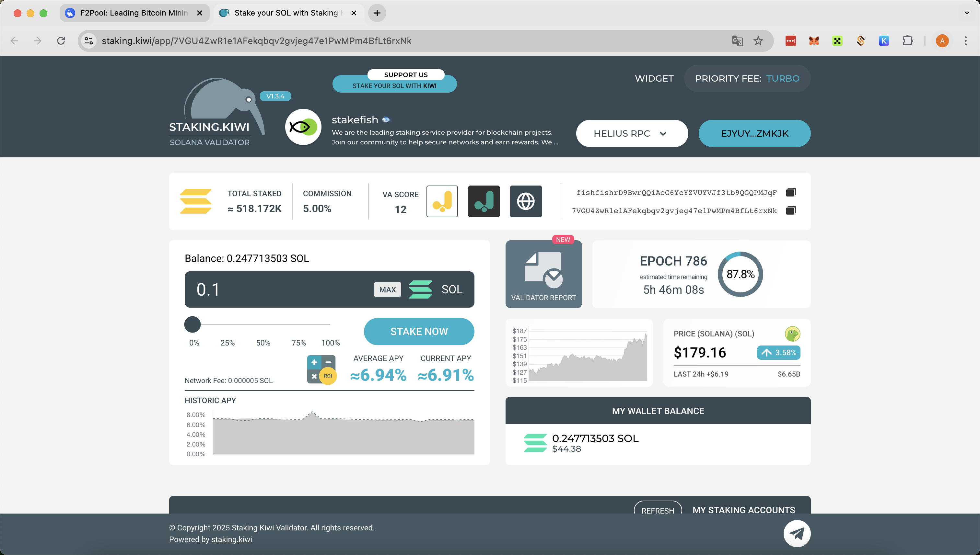Open the validator website globe icon

coord(525,201)
